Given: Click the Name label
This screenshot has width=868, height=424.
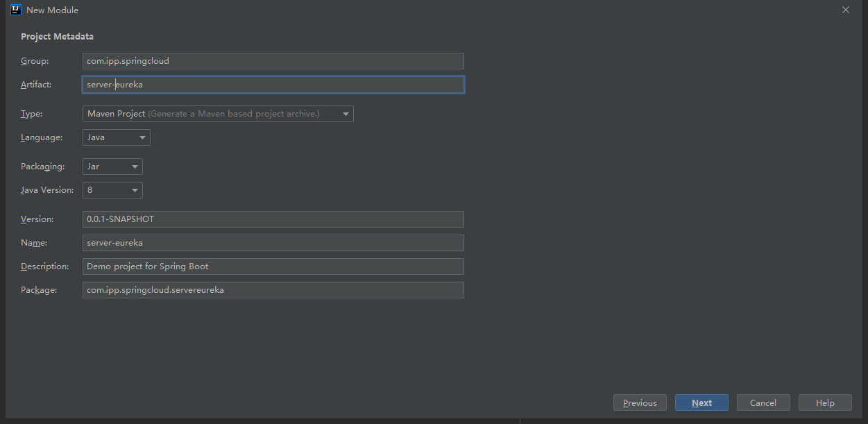Looking at the screenshot, I should pos(34,243).
